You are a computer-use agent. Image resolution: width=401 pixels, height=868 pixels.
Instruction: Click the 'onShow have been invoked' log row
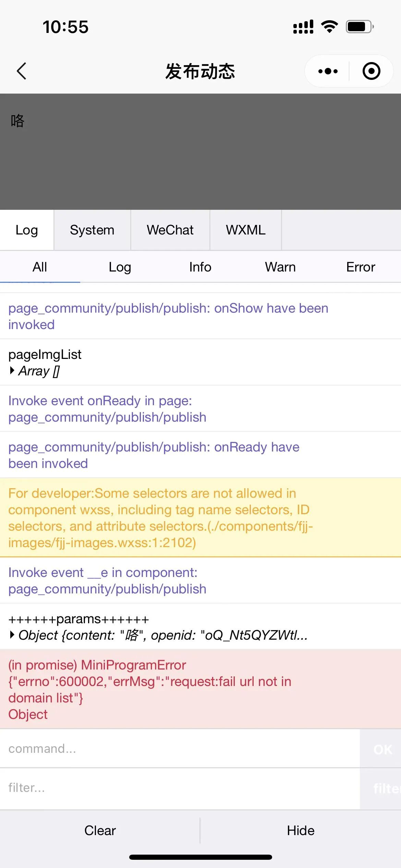pyautogui.click(x=200, y=316)
